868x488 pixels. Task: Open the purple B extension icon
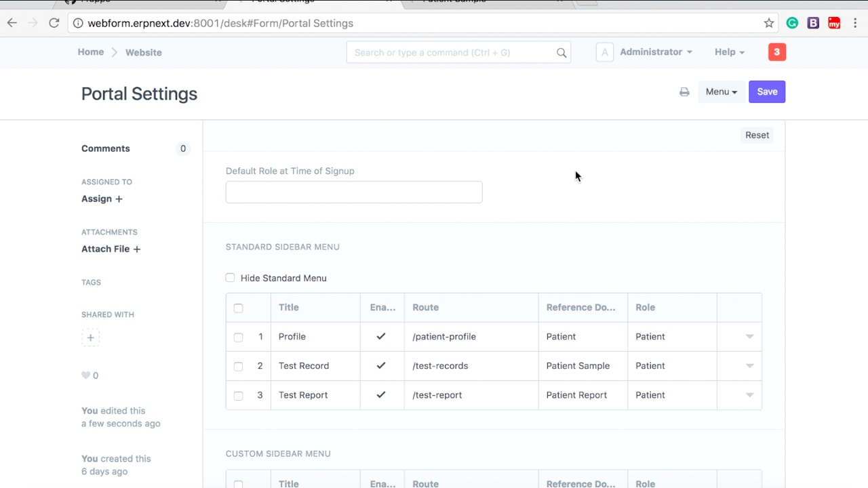pyautogui.click(x=813, y=23)
